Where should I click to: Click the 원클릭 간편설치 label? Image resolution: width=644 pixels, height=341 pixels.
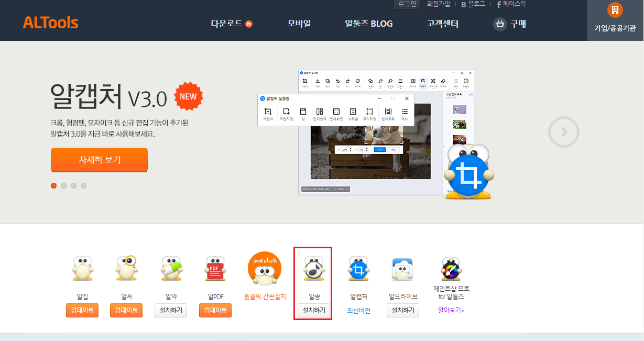[x=265, y=296]
